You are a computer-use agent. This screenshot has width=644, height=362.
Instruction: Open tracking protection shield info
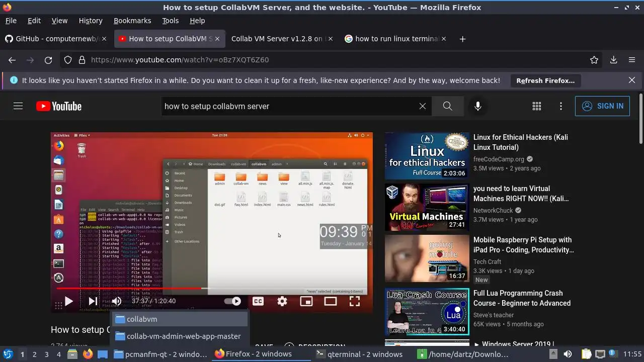click(68, 60)
